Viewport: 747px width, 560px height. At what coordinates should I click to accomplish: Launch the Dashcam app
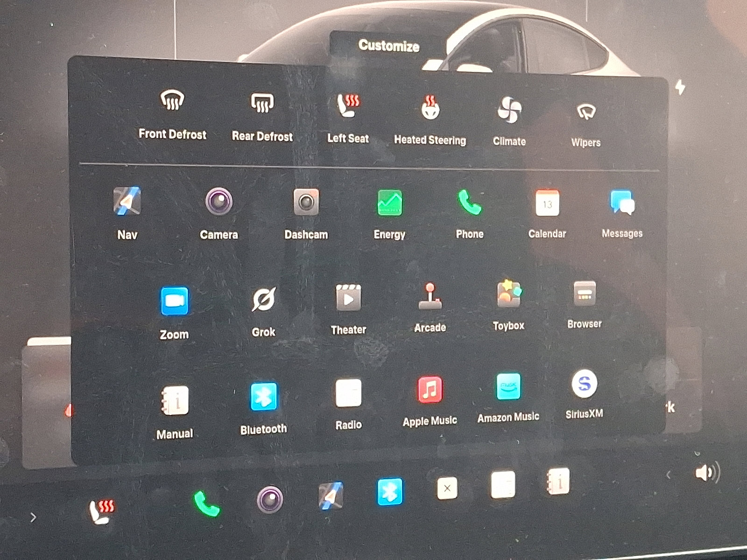(306, 203)
